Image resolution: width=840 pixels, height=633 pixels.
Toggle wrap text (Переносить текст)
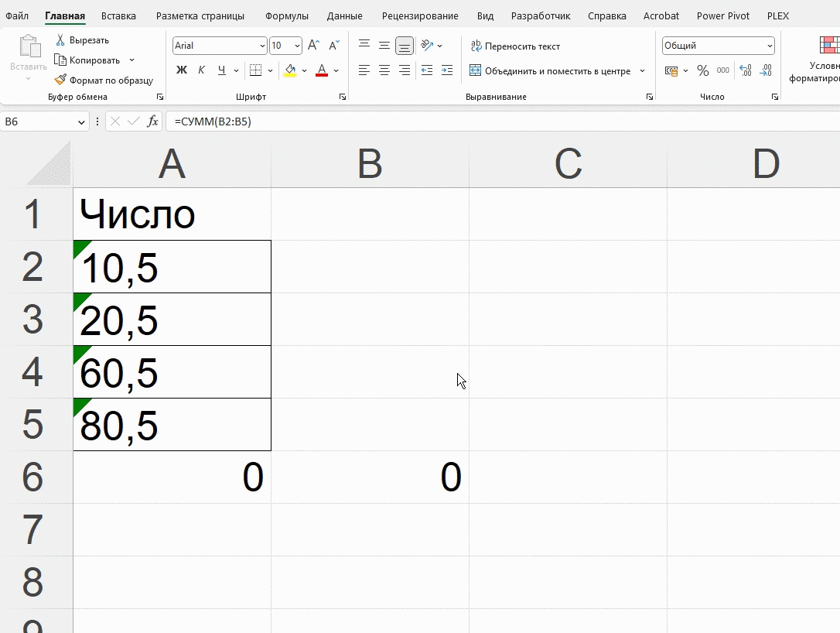515,46
